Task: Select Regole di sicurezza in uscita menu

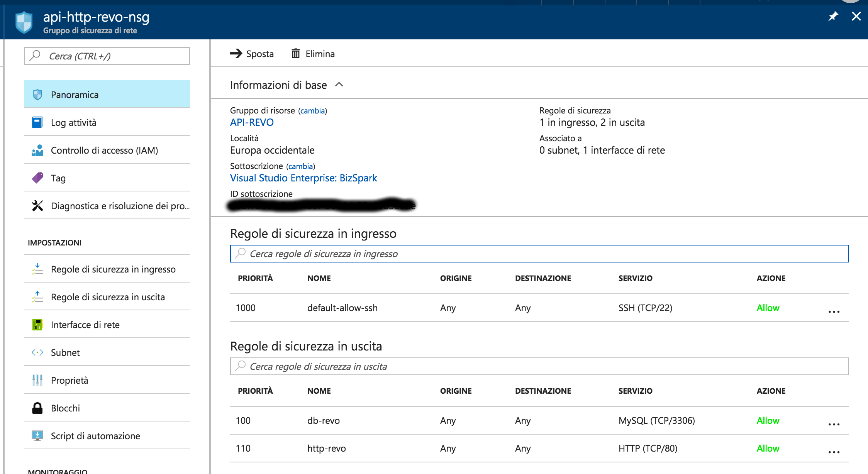Action: tap(108, 297)
